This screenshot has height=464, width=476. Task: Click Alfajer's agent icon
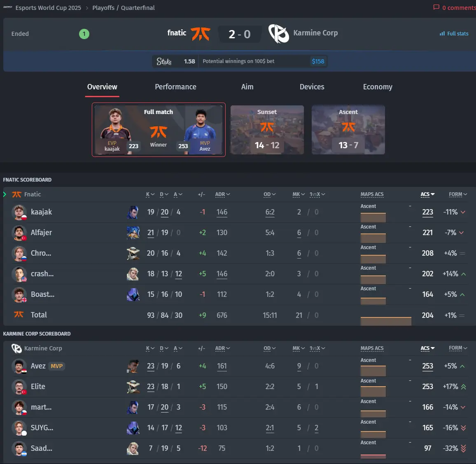pos(133,233)
